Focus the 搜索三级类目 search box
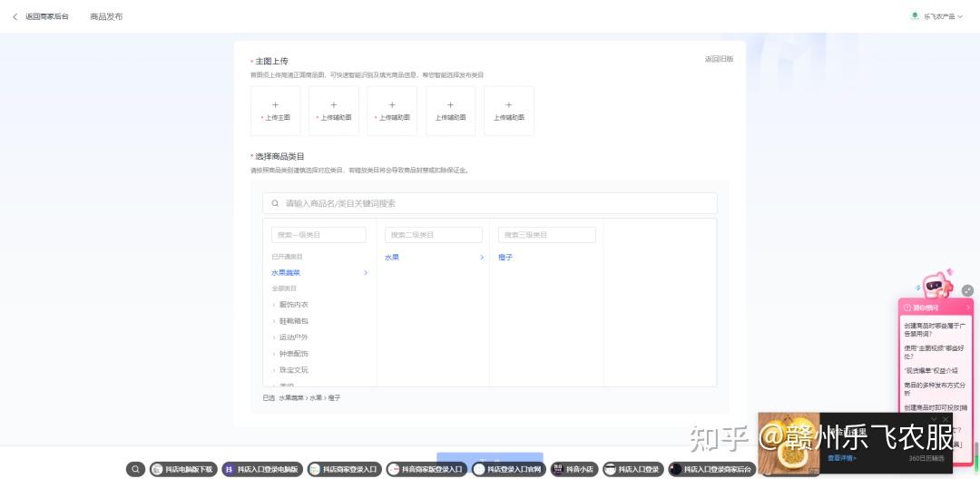The image size is (980, 479). pyautogui.click(x=547, y=235)
